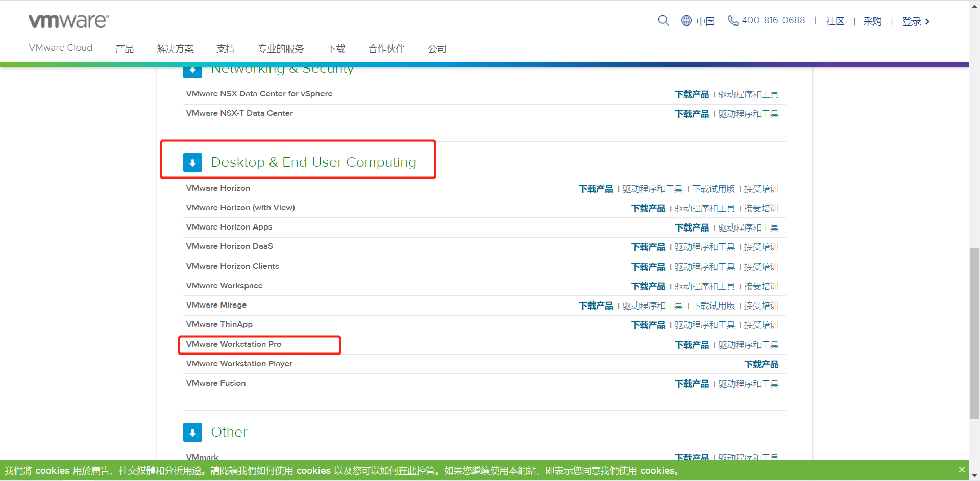The height and width of the screenshot is (481, 980).
Task: Select the 中国 region link
Action: [x=705, y=21]
